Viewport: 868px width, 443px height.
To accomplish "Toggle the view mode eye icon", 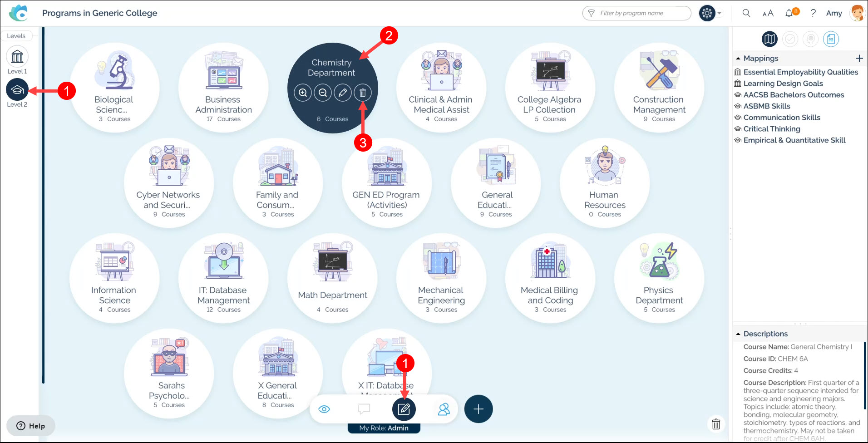I will pos(324,409).
